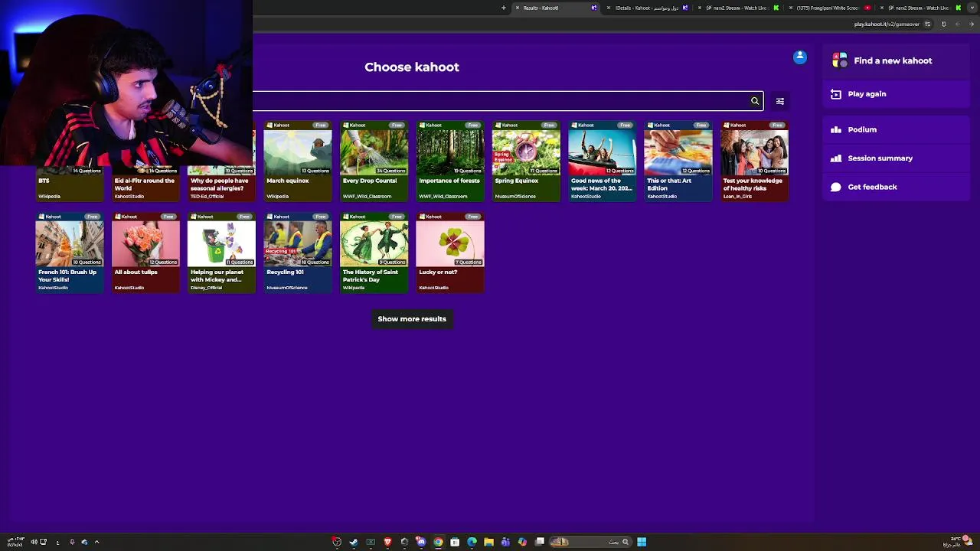Open the File Explorer taskbar icon
This screenshot has width=980, height=551.
point(488,542)
